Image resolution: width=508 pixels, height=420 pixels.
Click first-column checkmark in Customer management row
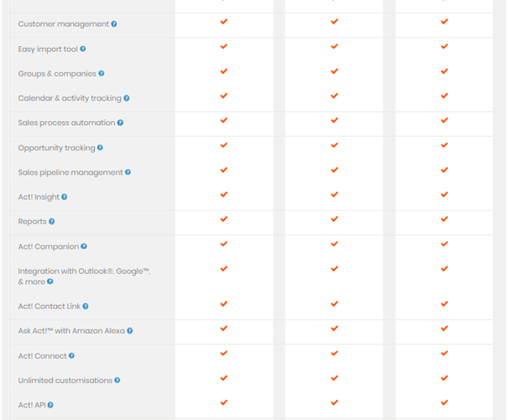(224, 21)
